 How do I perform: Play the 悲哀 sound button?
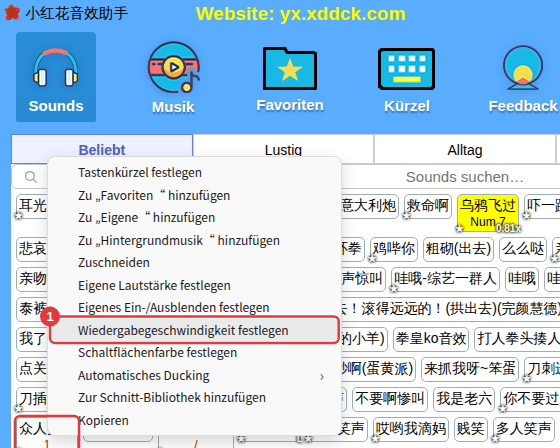(x=32, y=249)
